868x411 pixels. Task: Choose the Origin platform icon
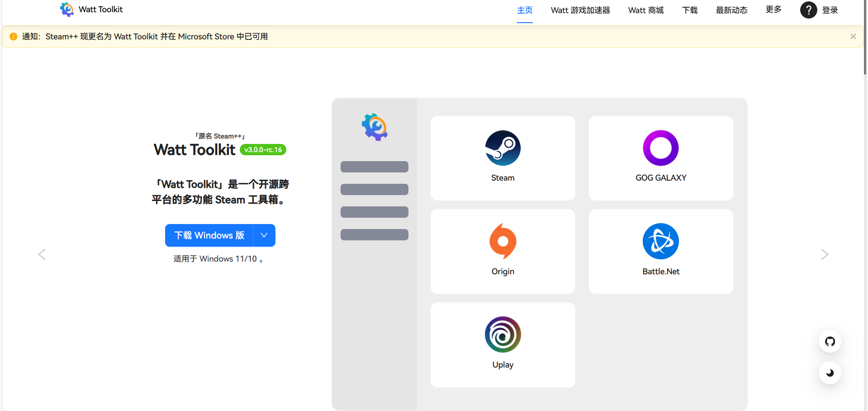pos(503,241)
